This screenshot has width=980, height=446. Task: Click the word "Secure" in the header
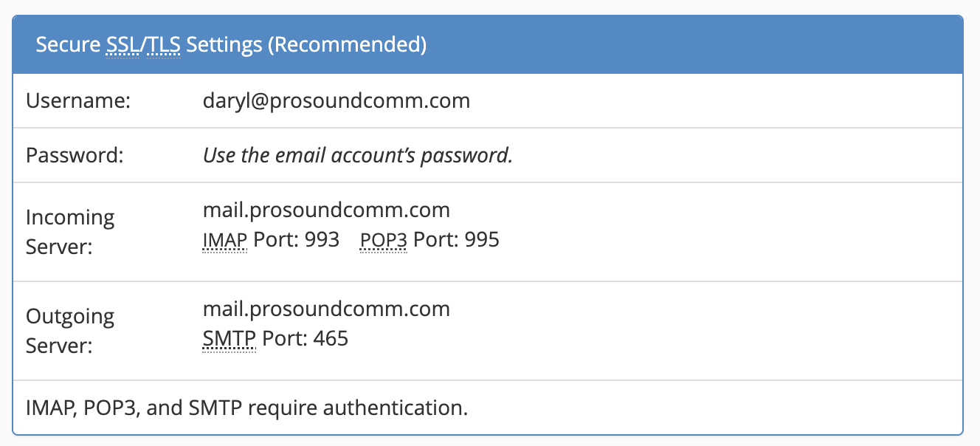(x=67, y=45)
